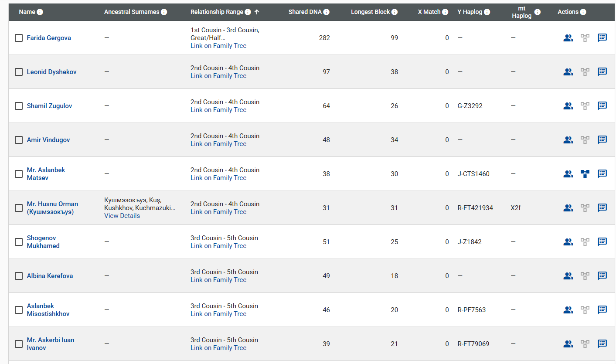Image resolution: width=616 pixels, height=364 pixels.
Task: Open notes icon for Leonid Dyshekov
Action: coord(602,72)
